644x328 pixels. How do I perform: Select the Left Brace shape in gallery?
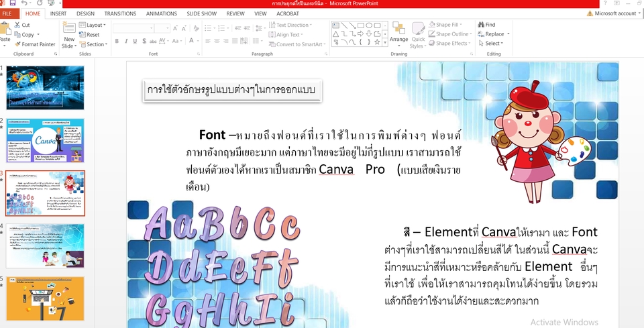[x=361, y=42]
